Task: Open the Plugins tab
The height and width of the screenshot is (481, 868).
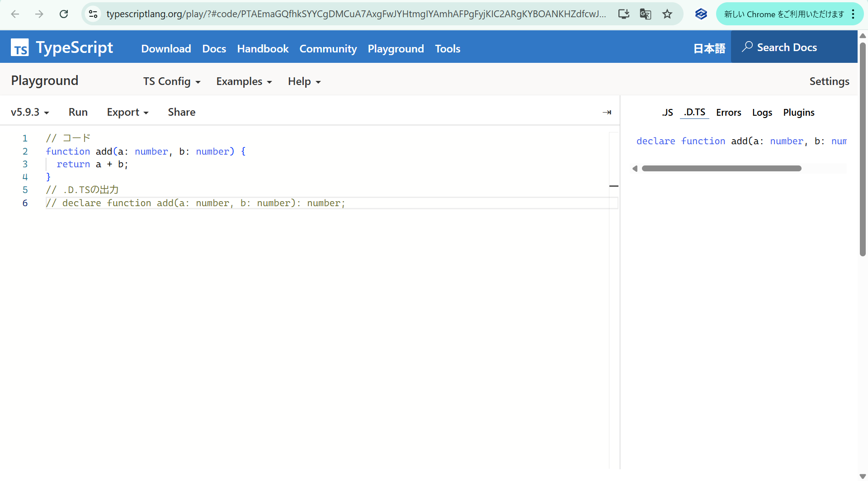Action: (798, 112)
